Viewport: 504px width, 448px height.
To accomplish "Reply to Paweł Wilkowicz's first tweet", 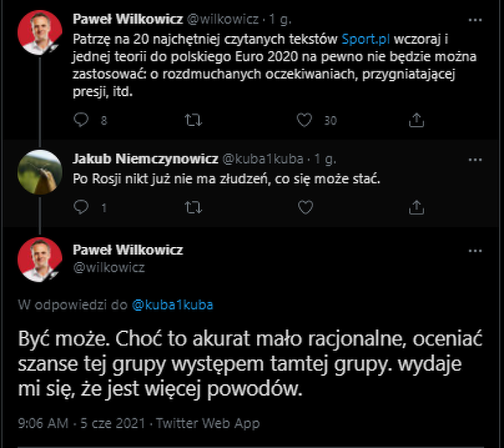I will coord(81,120).
